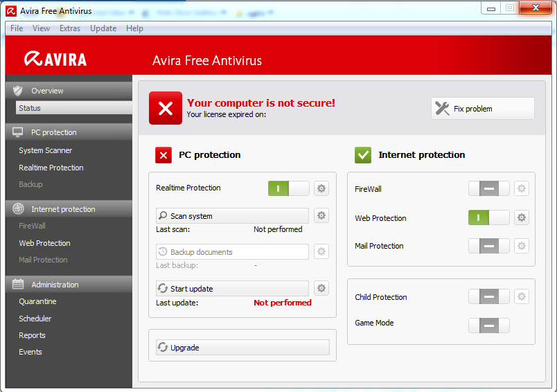Click the 'Last scan:' label

pyautogui.click(x=173, y=229)
